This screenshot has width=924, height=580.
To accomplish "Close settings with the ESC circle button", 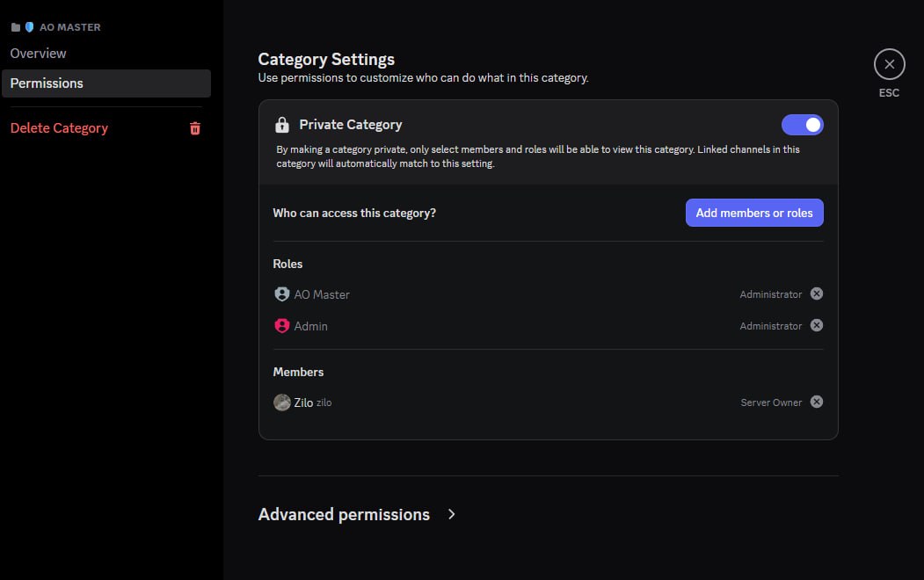I will [x=889, y=64].
